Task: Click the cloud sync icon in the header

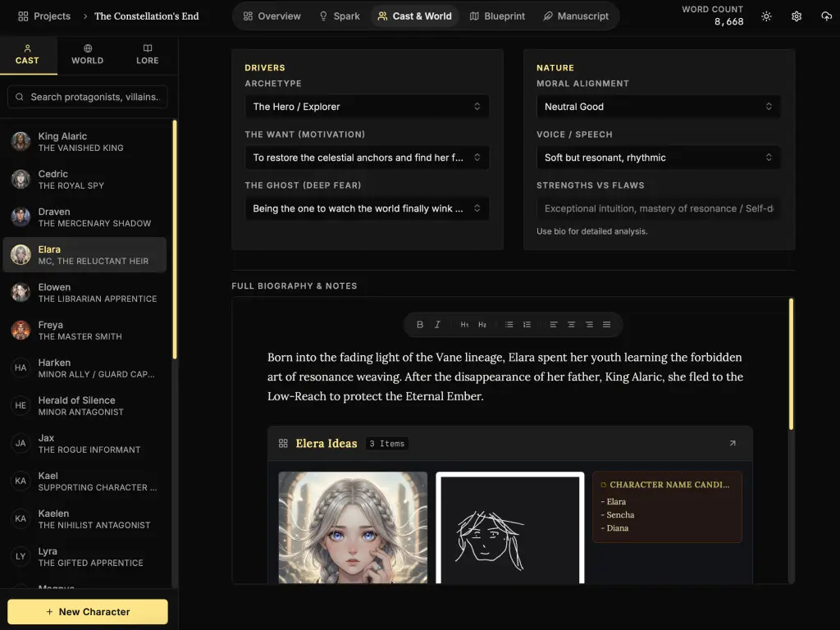Action: [826, 16]
